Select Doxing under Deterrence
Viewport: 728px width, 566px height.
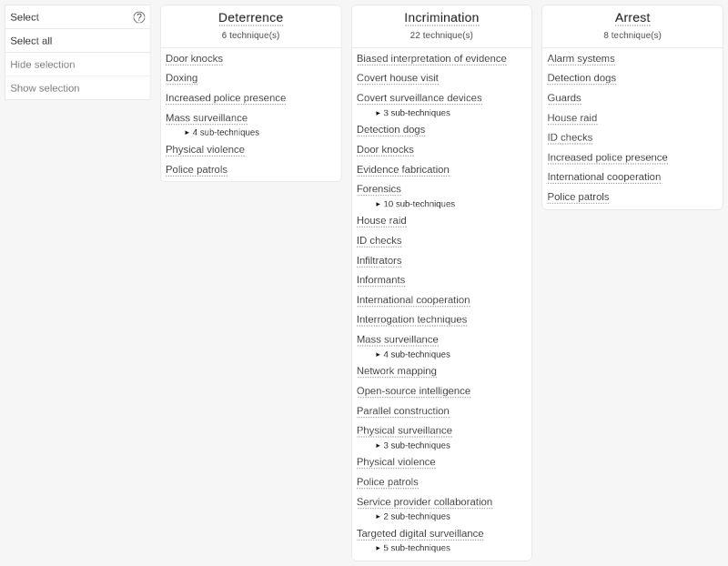(x=181, y=78)
